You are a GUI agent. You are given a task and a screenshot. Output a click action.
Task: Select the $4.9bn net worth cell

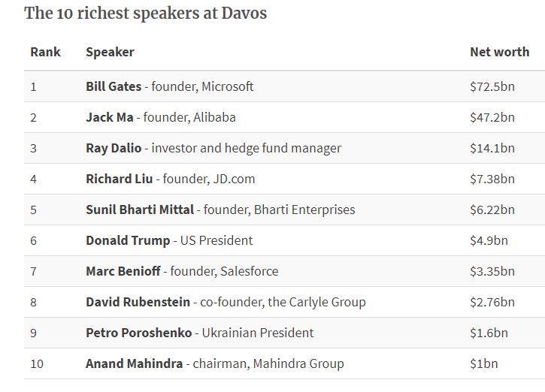[x=489, y=240]
